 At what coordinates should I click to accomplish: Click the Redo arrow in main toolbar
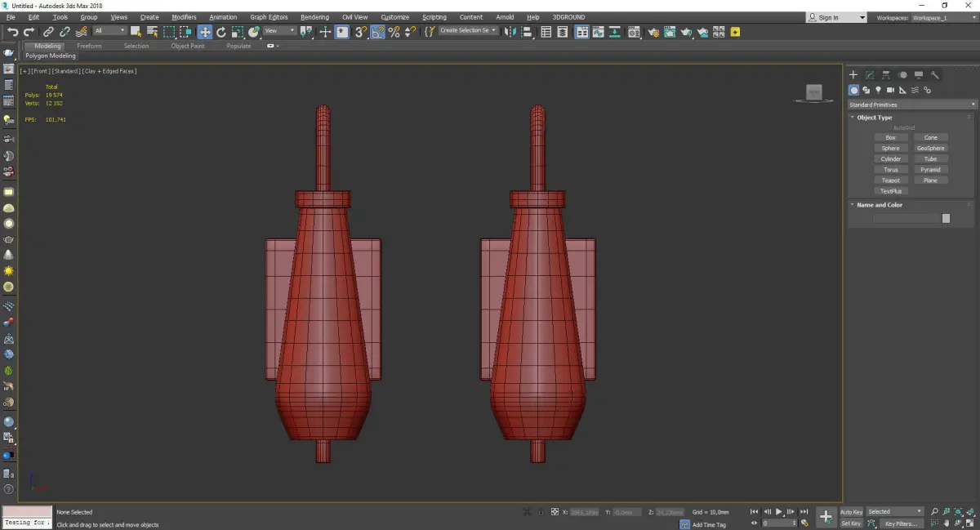pos(29,32)
